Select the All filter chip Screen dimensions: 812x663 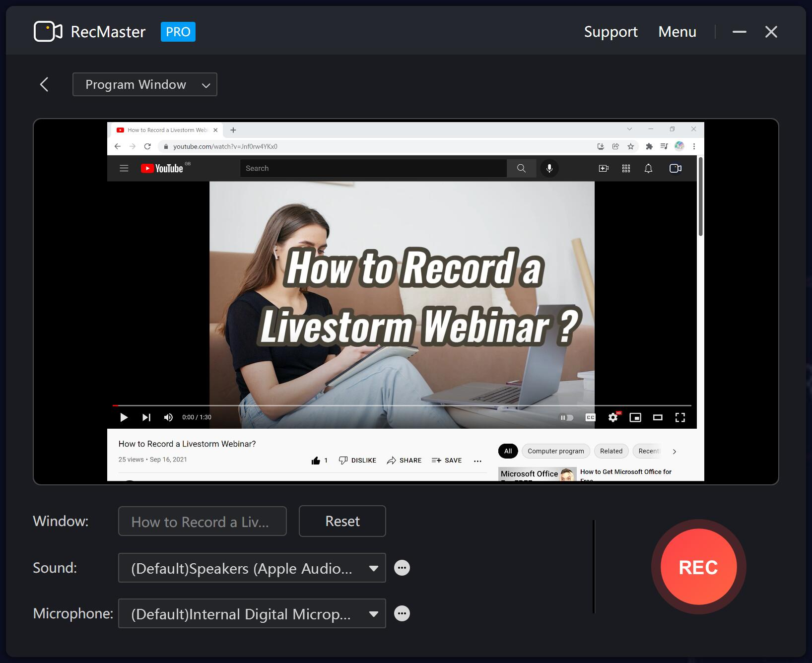click(x=508, y=451)
